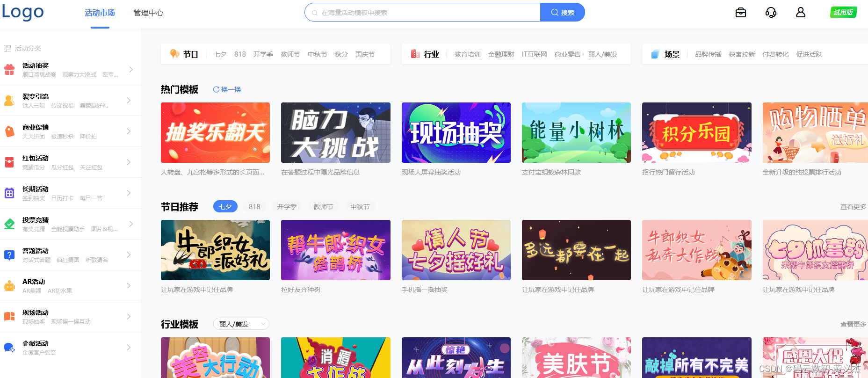Click the Logo in the header

tap(23, 12)
